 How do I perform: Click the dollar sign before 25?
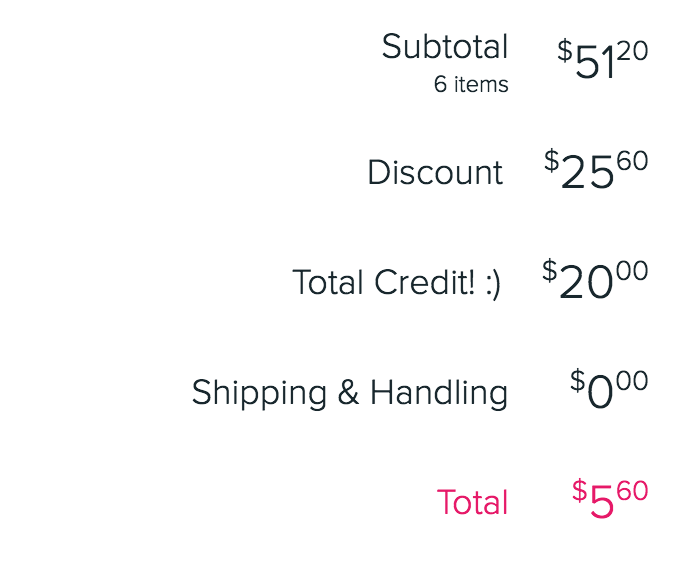pos(552,161)
